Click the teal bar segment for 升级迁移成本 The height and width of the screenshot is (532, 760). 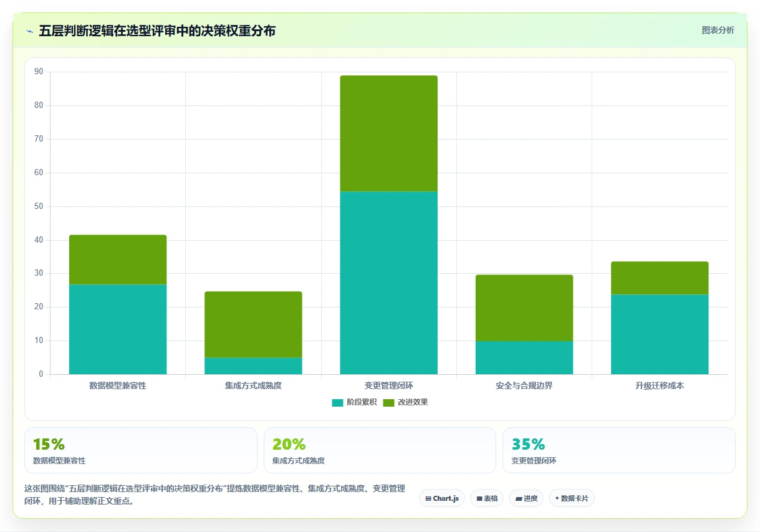(660, 334)
